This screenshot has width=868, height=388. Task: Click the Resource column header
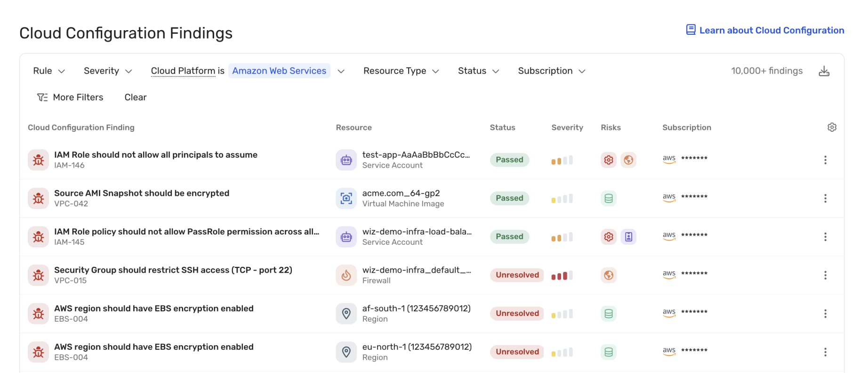[x=354, y=128]
